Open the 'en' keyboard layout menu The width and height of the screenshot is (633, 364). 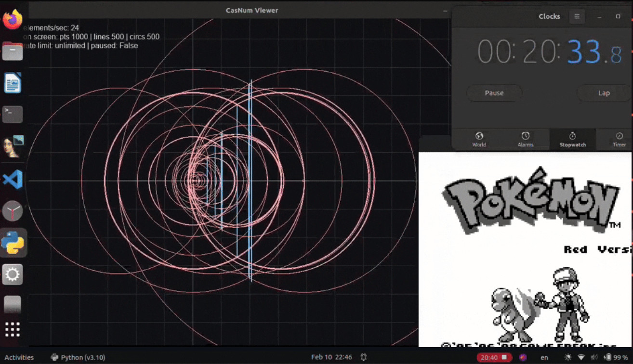click(x=544, y=357)
